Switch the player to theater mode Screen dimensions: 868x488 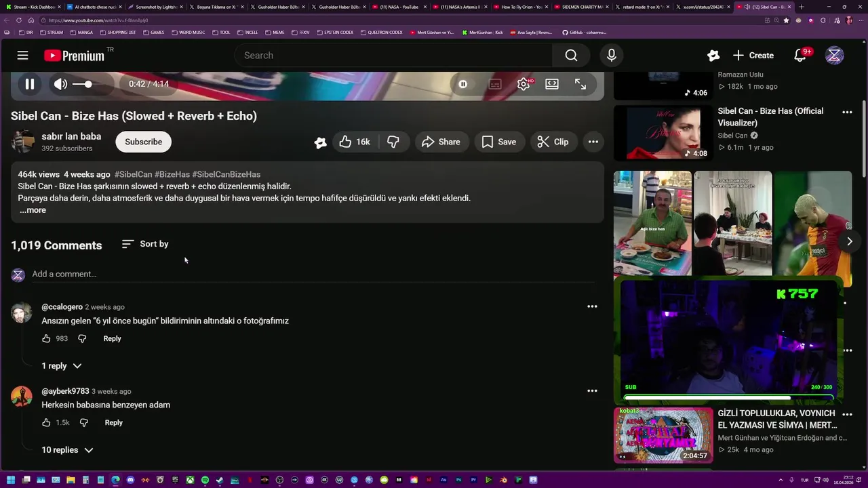[552, 84]
